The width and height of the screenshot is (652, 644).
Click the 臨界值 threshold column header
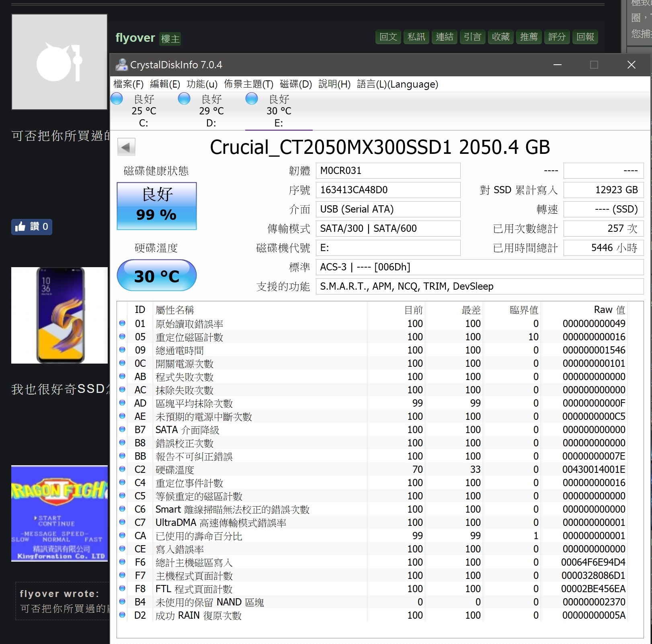point(524,310)
